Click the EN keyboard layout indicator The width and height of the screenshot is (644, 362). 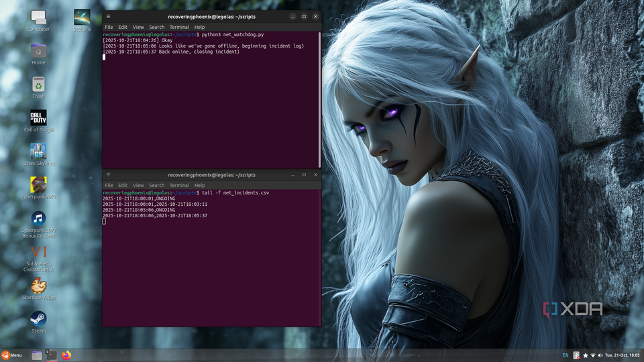coord(566,355)
